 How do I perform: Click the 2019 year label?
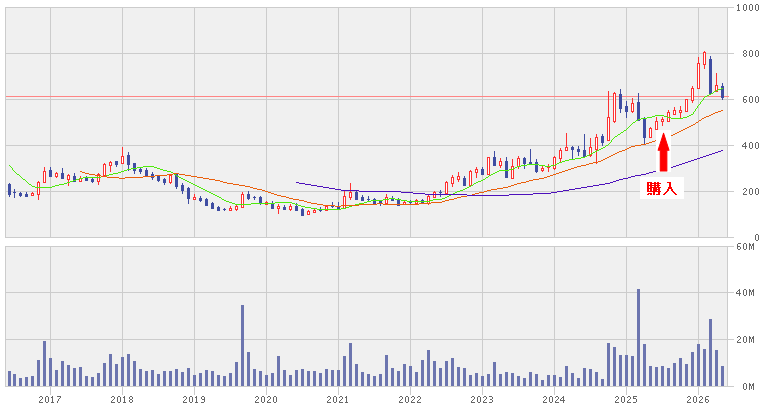click(x=194, y=400)
